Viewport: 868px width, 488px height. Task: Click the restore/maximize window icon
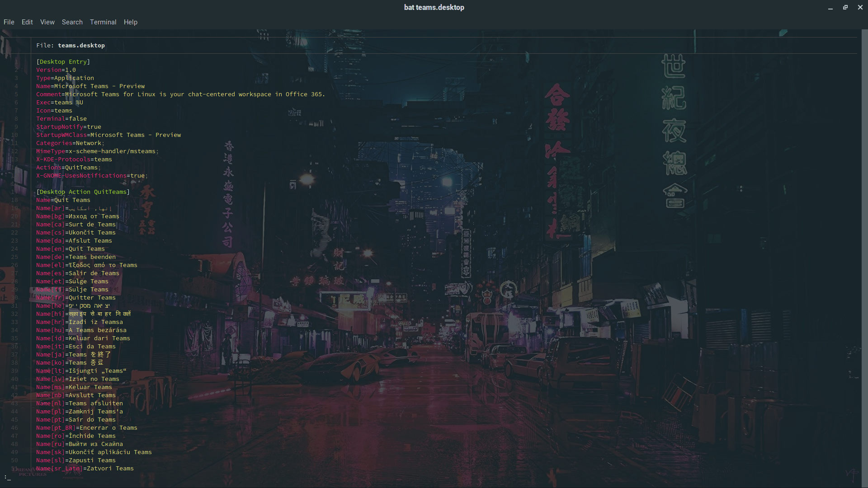pyautogui.click(x=845, y=7)
